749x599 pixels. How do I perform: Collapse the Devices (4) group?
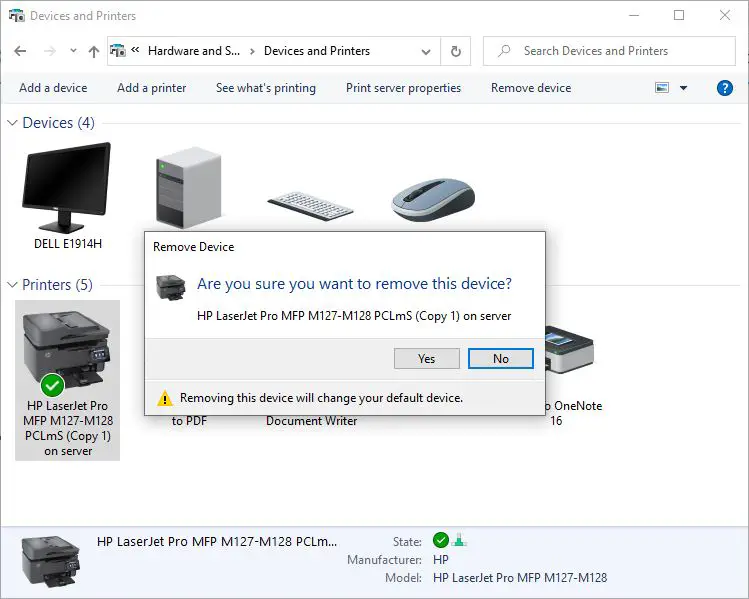coord(13,123)
